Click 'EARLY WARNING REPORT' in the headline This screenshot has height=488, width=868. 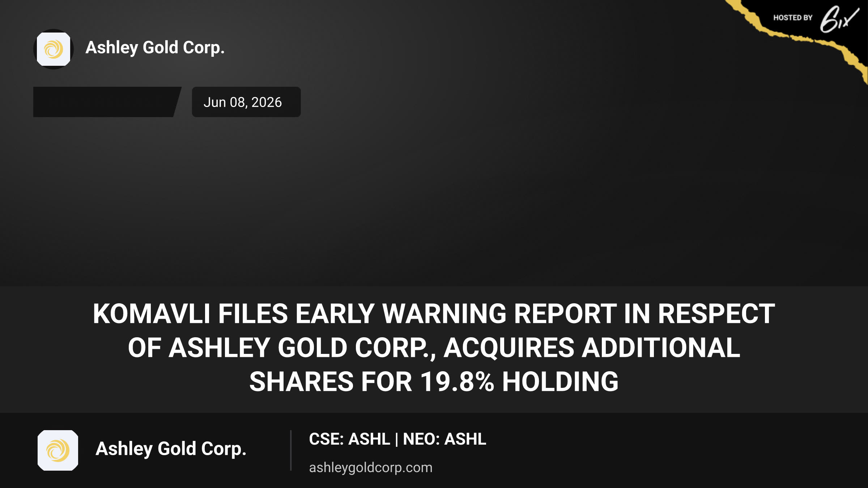coord(456,314)
